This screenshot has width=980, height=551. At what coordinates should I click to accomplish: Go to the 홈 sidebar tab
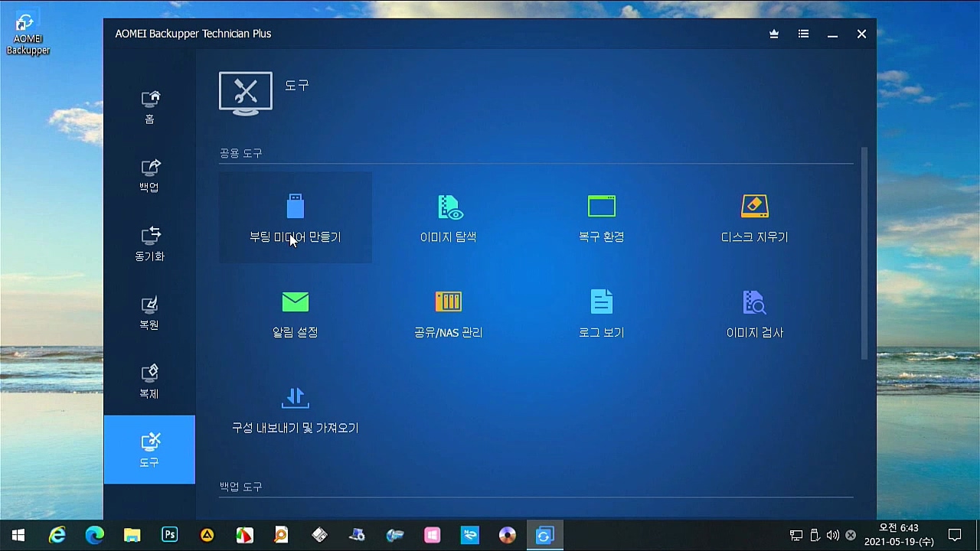point(149,106)
